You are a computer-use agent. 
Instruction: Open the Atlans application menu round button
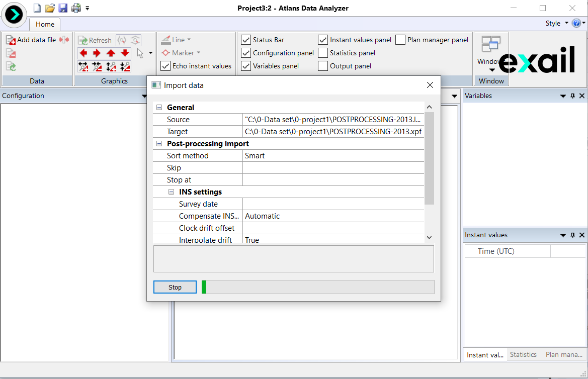click(15, 15)
